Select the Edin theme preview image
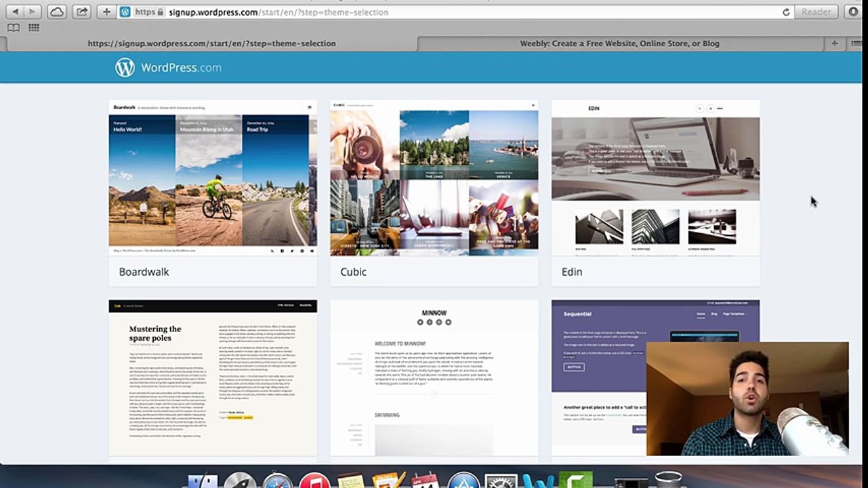 [x=655, y=178]
